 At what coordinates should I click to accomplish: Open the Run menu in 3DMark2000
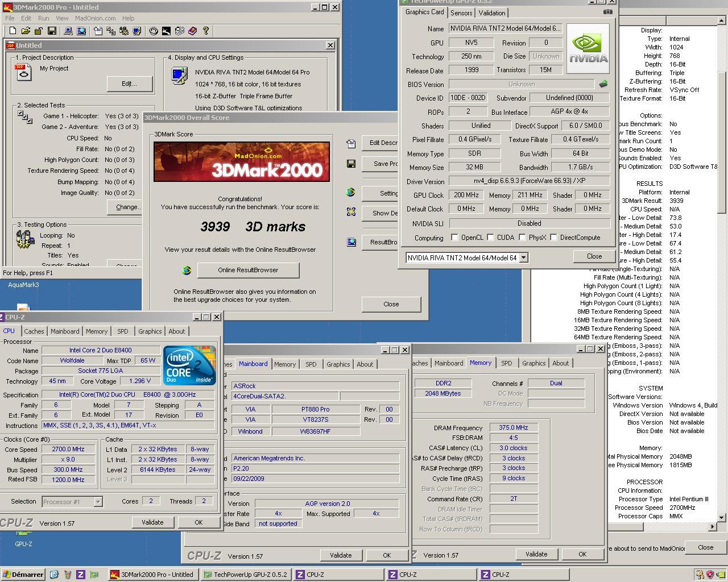[43, 18]
